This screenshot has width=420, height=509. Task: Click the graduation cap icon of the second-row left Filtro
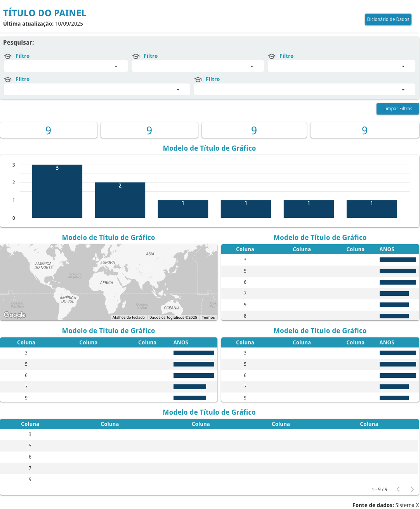(x=8, y=80)
